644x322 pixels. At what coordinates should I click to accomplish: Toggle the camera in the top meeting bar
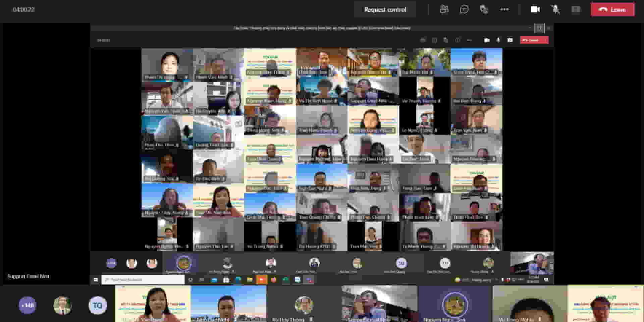535,9
